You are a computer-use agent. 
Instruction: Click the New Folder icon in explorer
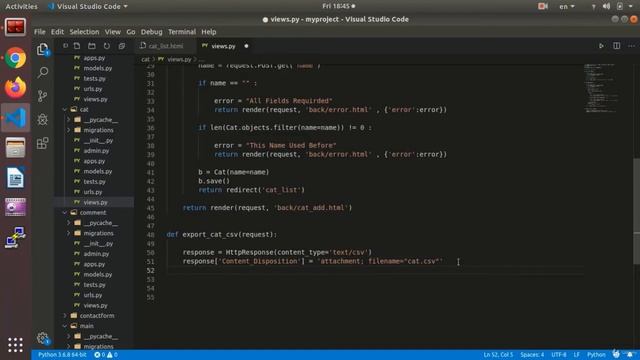[x=92, y=46]
